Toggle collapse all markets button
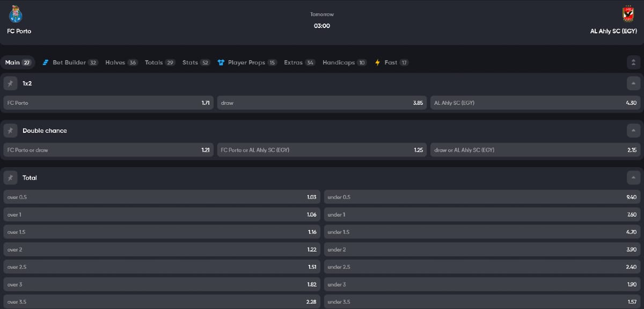The image size is (644, 309). point(634,62)
